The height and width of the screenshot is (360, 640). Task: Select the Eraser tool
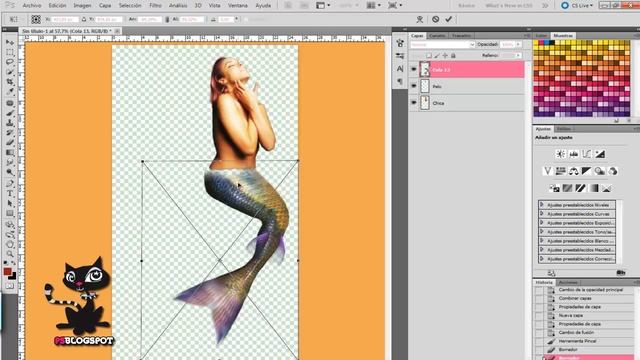tap(10, 142)
